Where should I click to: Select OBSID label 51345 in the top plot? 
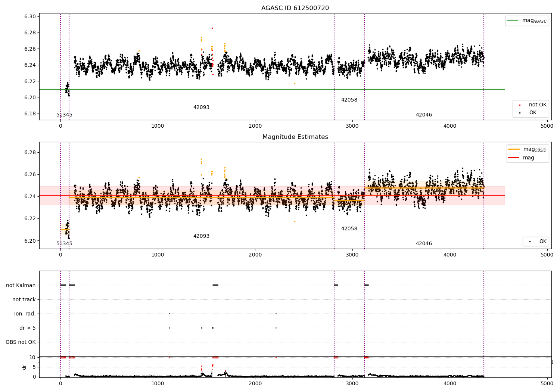click(x=65, y=115)
